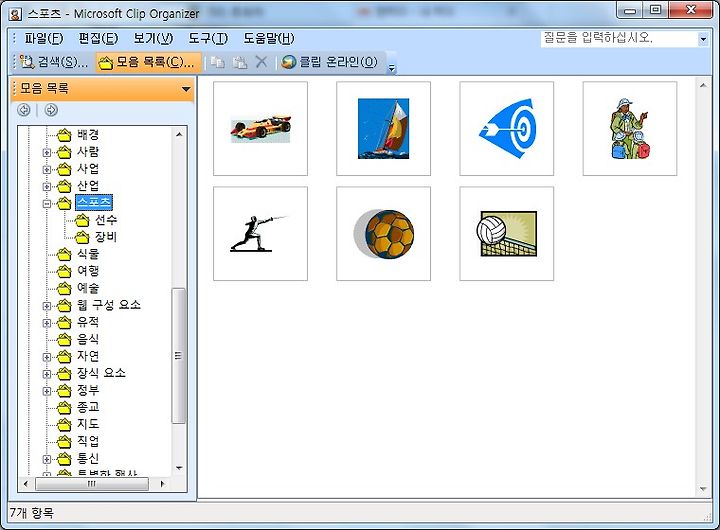Click the folder tree vertical scrollbar thumb
Image resolution: width=720 pixels, height=530 pixels.
coord(179,355)
